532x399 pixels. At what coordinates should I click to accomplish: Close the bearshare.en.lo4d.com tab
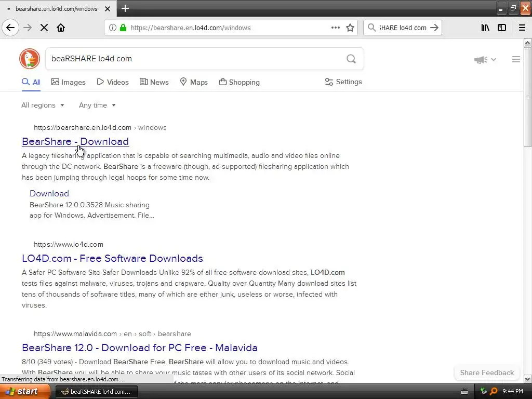tap(108, 9)
